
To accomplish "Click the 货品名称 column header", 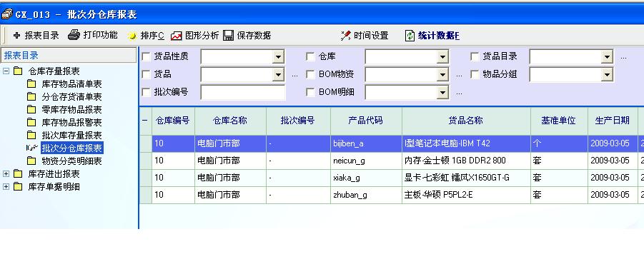I will (466, 121).
